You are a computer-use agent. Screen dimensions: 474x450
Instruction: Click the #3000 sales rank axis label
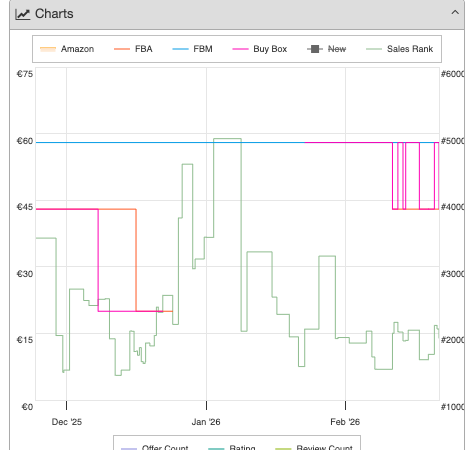pos(452,274)
